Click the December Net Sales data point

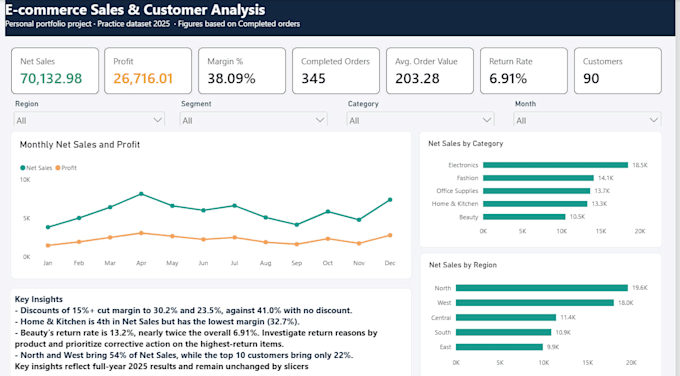(x=390, y=200)
